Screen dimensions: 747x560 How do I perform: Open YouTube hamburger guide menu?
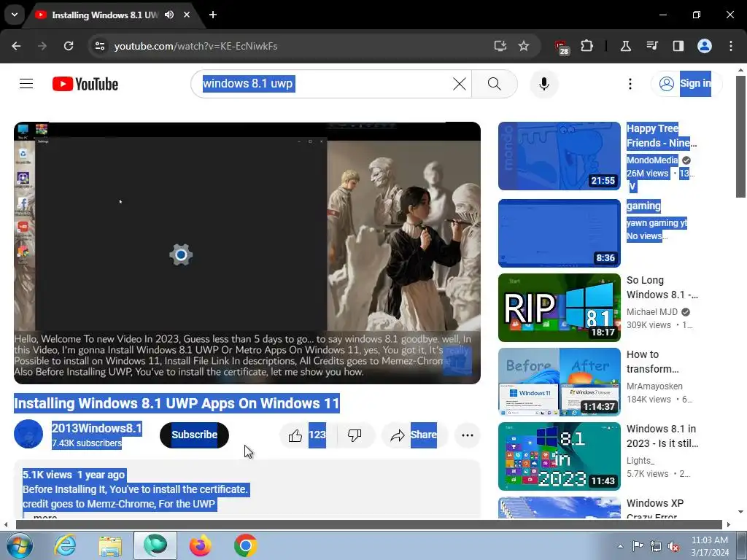[26, 84]
